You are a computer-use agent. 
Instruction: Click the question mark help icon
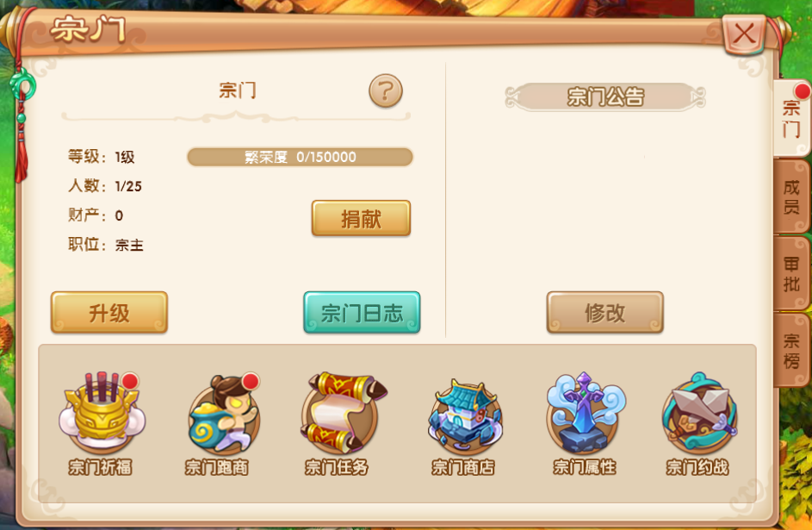pos(385,90)
